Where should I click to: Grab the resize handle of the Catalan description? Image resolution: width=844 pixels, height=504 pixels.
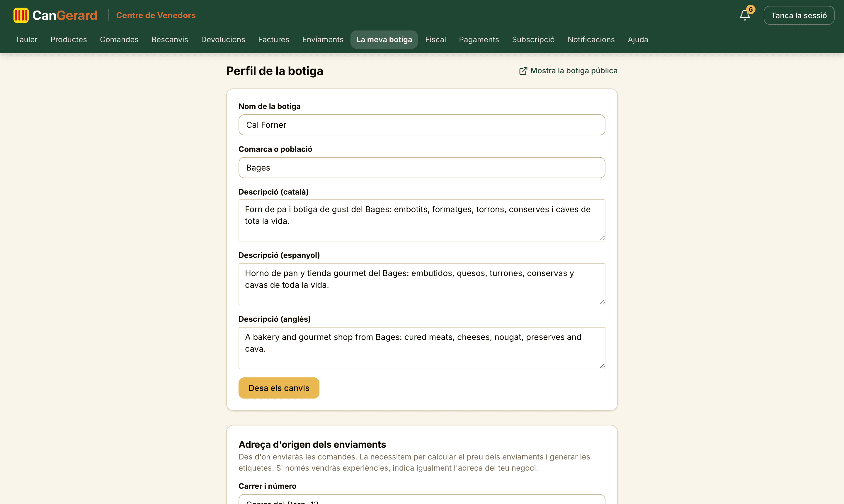pos(602,238)
